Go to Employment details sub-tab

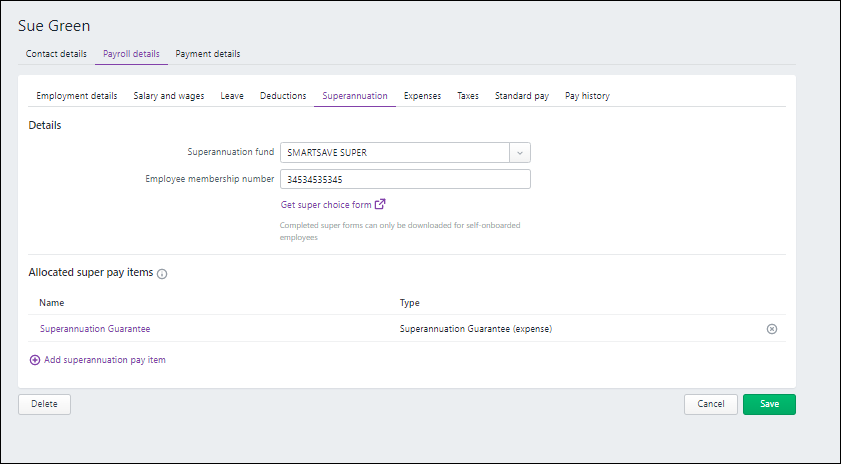pyautogui.click(x=77, y=96)
